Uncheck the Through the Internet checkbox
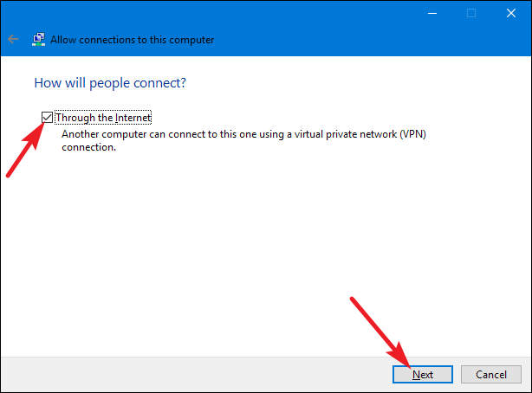Screen dimensions: 532x393 coord(47,117)
